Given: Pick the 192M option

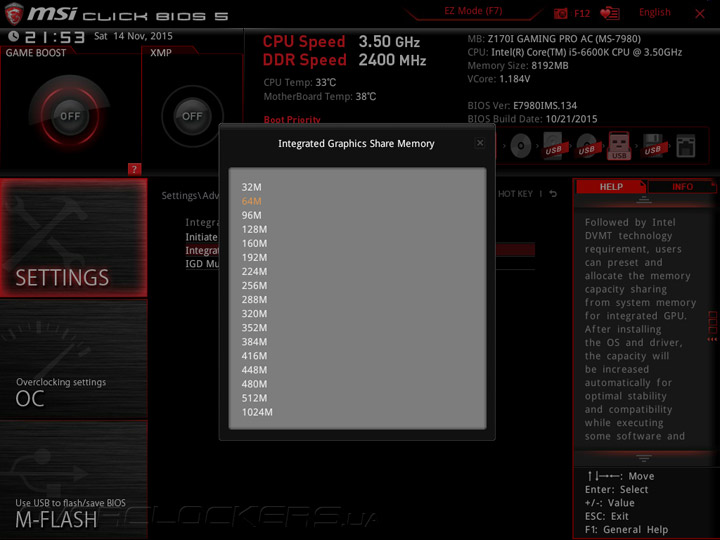Looking at the screenshot, I should [254, 258].
